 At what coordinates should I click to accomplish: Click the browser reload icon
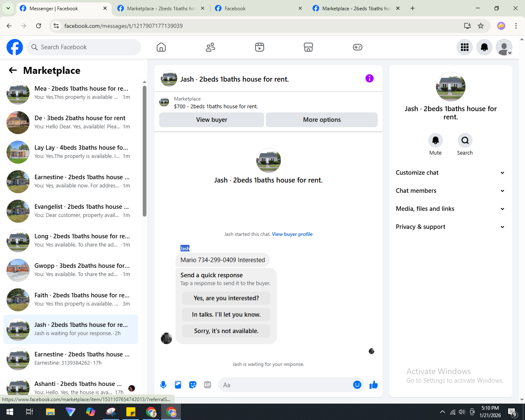pyautogui.click(x=39, y=26)
